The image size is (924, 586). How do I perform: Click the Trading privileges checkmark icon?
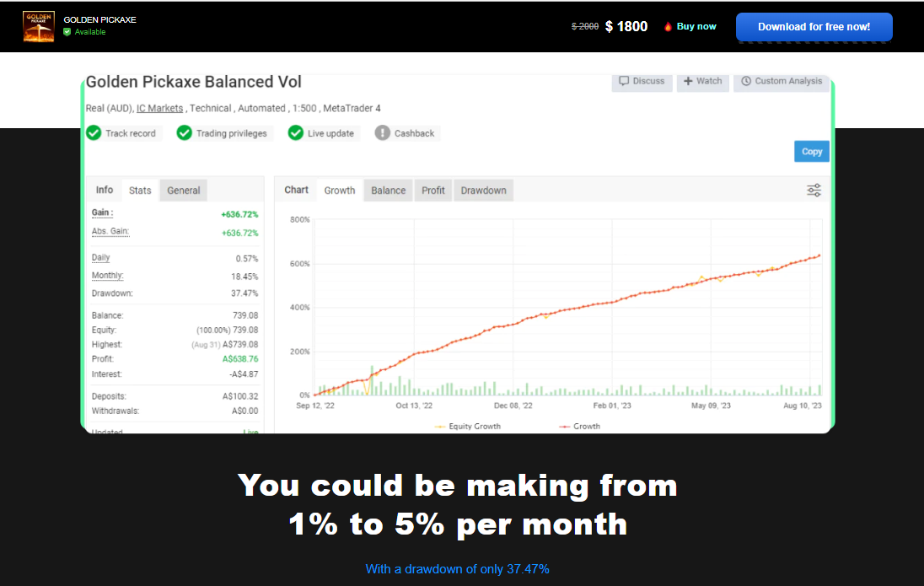click(185, 133)
